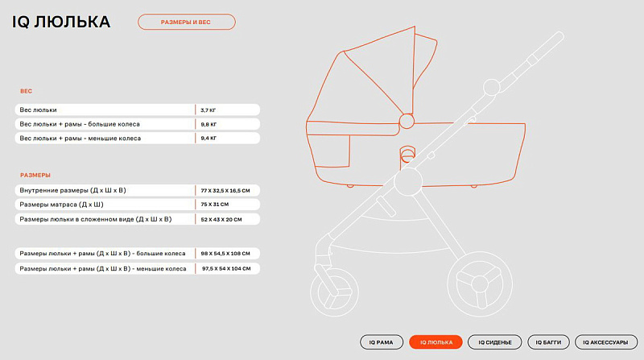Viewport: 644px width, 360px height.
Task: Select the highlighted IQ ЛЮЛЬКА tab
Action: (436, 342)
